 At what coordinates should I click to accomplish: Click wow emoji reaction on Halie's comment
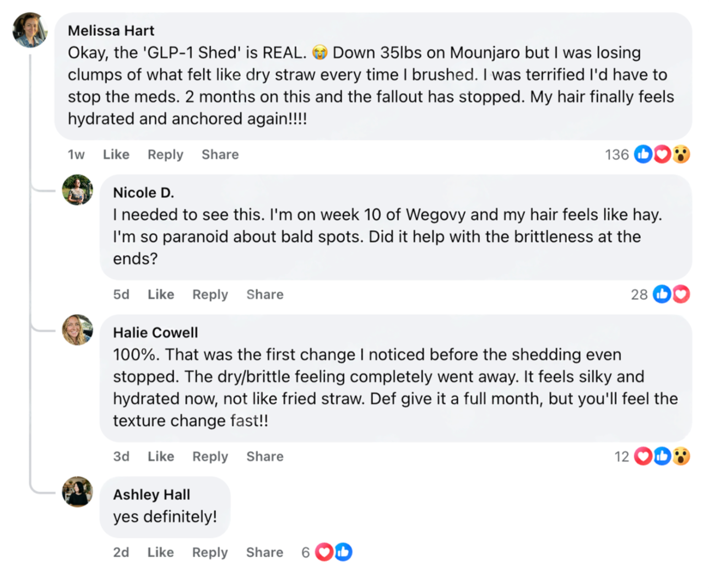tap(681, 456)
